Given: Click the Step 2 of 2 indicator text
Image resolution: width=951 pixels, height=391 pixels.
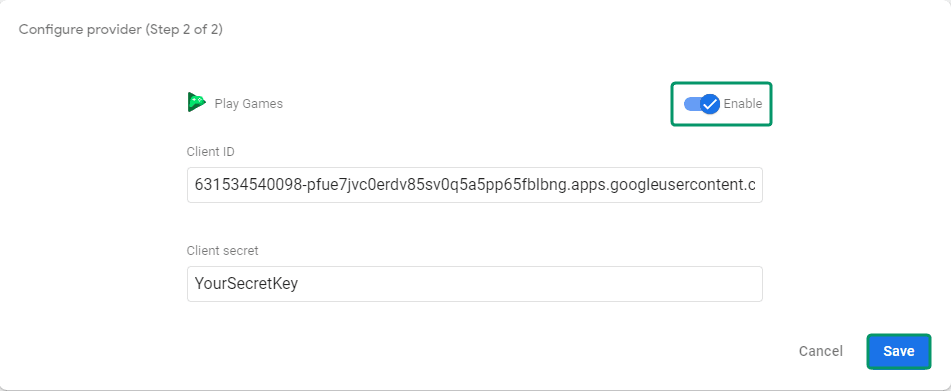Looking at the screenshot, I should [x=184, y=29].
